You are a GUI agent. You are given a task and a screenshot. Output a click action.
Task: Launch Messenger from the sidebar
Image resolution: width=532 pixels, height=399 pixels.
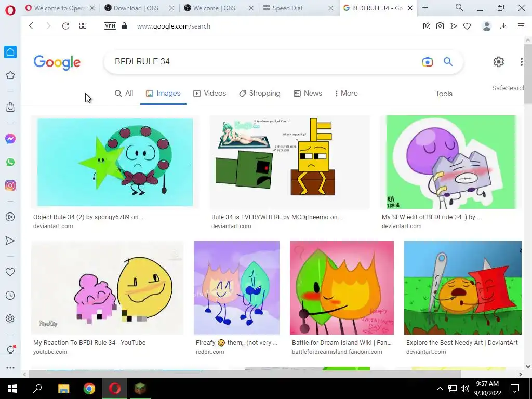coord(10,138)
